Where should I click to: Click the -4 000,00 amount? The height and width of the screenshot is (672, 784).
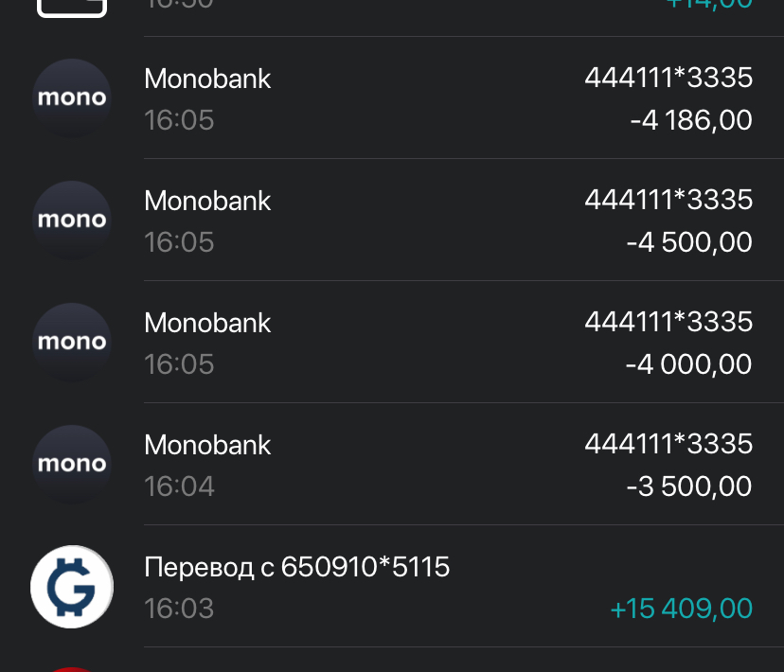click(x=689, y=364)
